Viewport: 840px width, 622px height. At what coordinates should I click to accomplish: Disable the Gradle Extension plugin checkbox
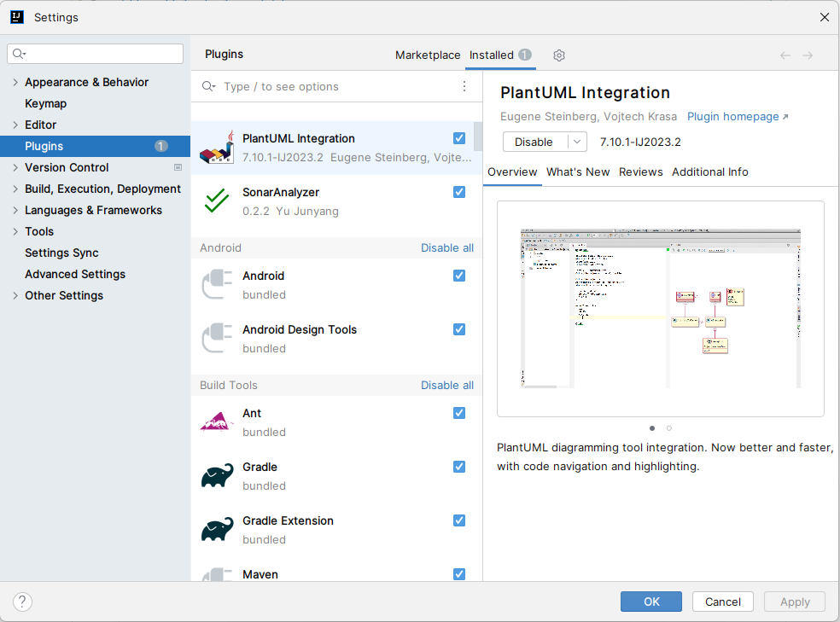pos(459,520)
